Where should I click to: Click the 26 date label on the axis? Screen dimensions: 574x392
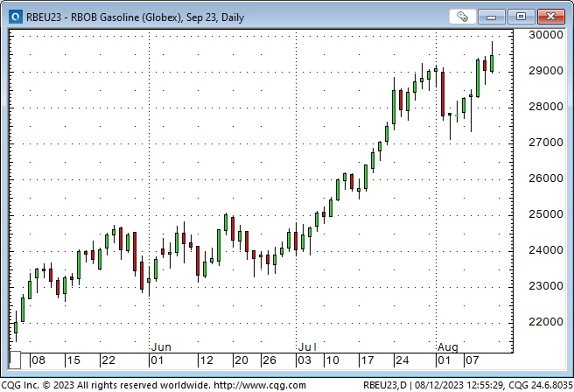(269, 360)
